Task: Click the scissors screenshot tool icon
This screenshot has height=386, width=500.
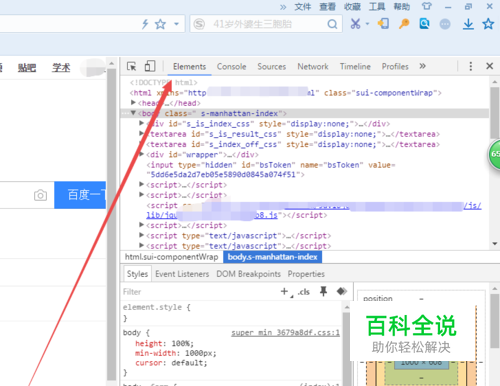Action: 355,24
